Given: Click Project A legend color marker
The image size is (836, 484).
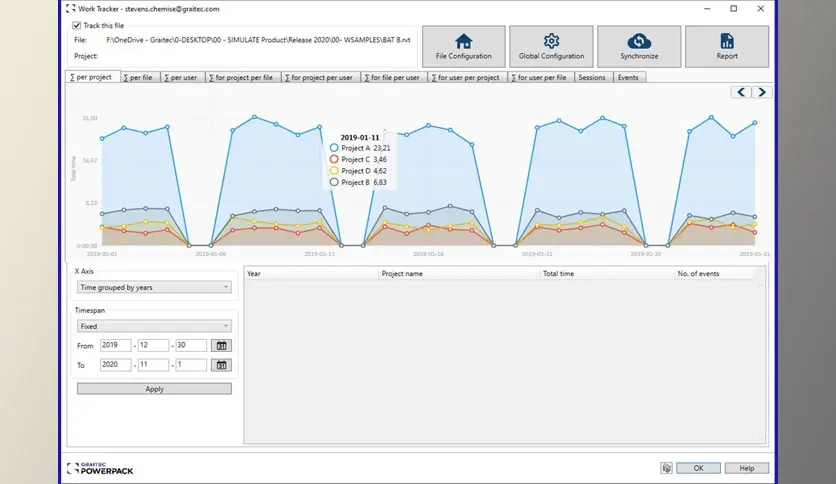Looking at the screenshot, I should click(x=334, y=148).
